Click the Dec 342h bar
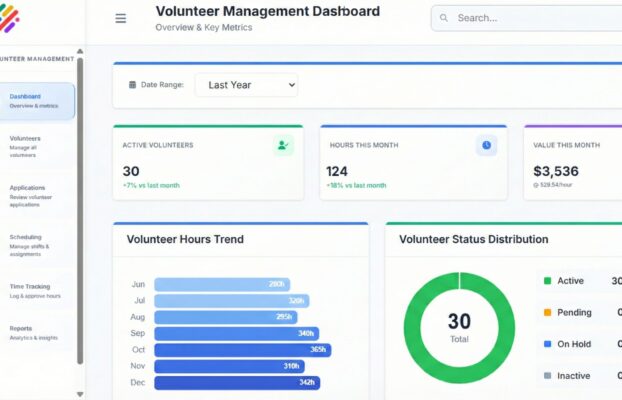Viewport: 622px width, 400px height. pyautogui.click(x=237, y=383)
